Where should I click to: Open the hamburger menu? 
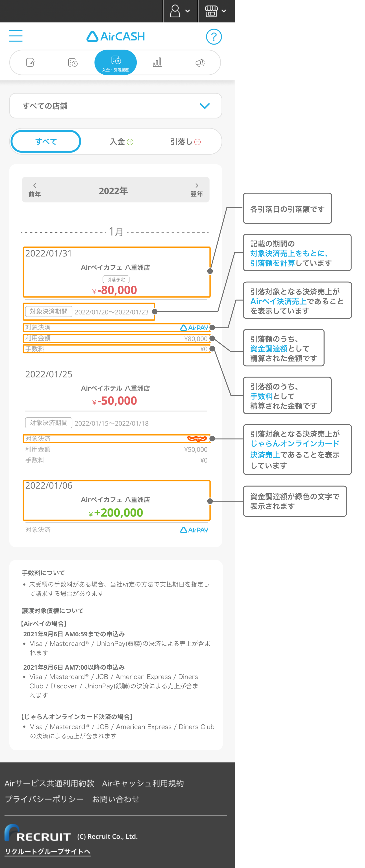point(16,36)
